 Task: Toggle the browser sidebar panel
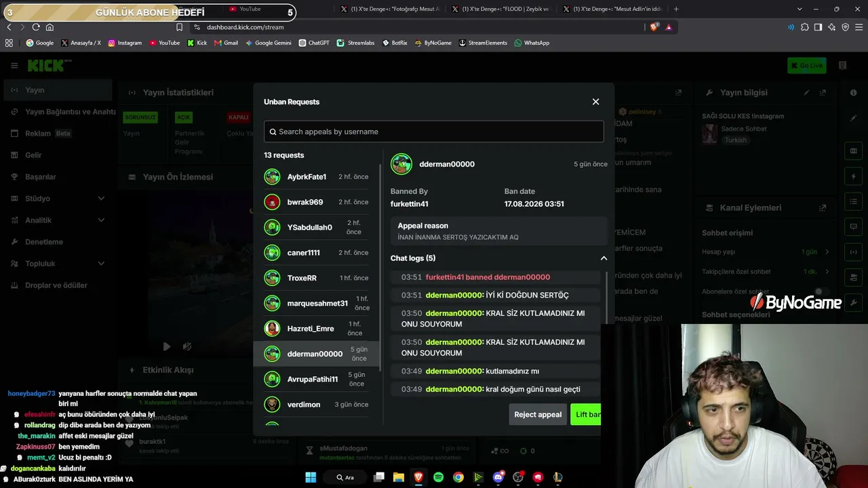(x=818, y=27)
